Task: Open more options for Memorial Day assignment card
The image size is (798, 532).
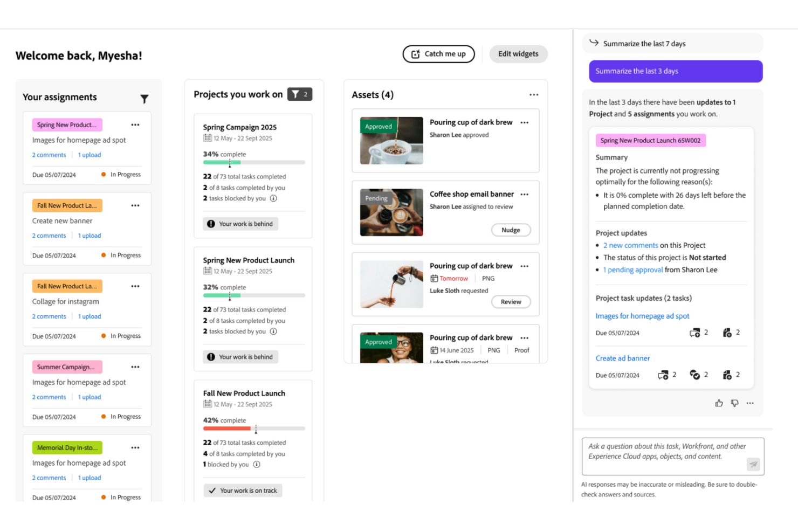Action: [135, 448]
